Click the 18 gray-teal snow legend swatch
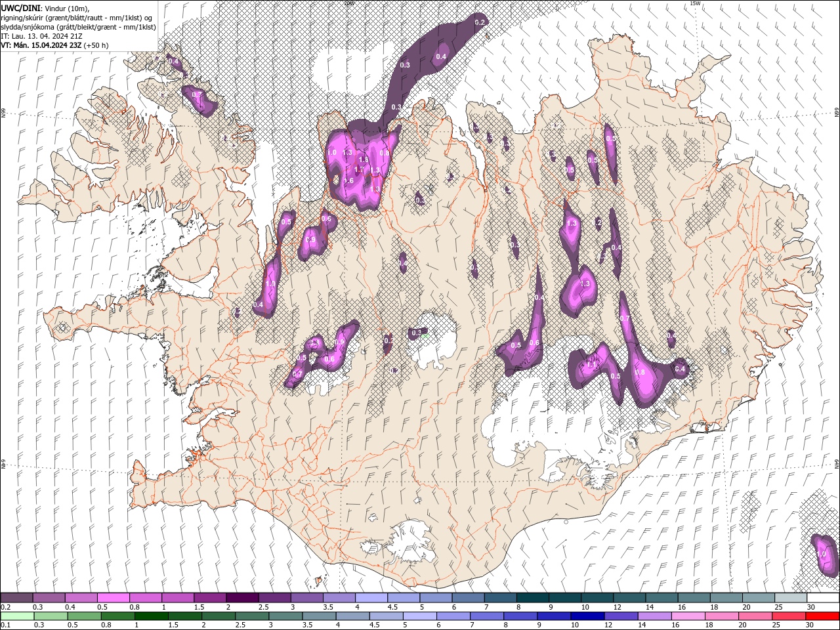This screenshot has width=840, height=630. tap(726, 598)
